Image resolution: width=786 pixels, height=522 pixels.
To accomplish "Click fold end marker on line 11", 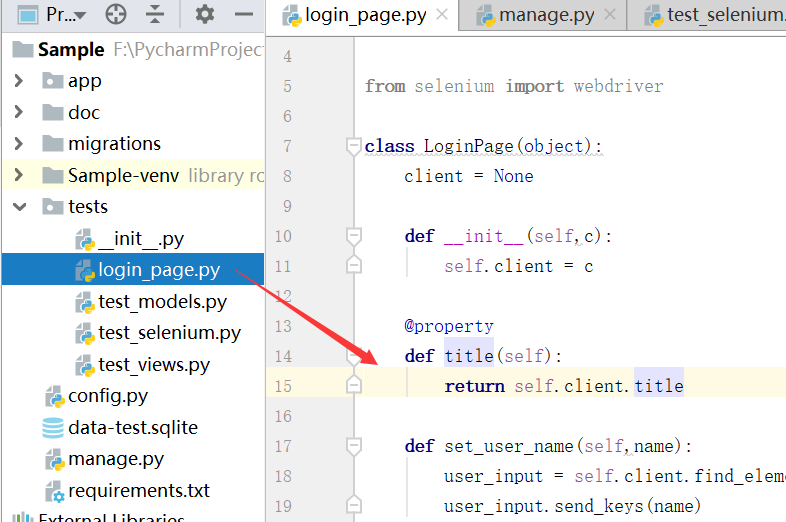I will point(353,265).
